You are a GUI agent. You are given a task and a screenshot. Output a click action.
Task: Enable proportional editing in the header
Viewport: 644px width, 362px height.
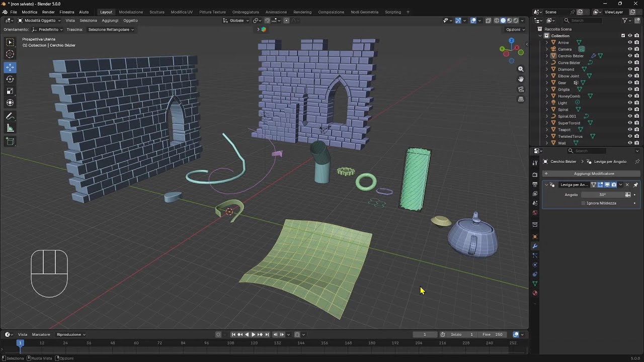(x=286, y=21)
